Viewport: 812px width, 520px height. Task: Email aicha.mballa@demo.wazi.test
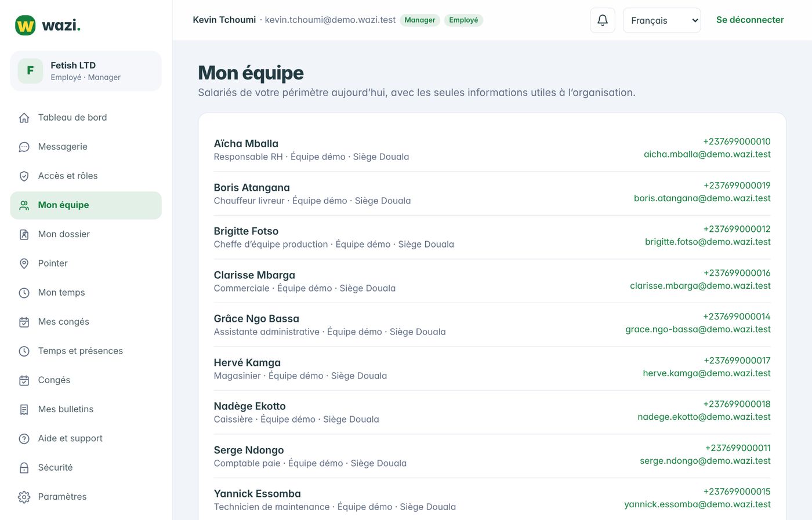707,154
